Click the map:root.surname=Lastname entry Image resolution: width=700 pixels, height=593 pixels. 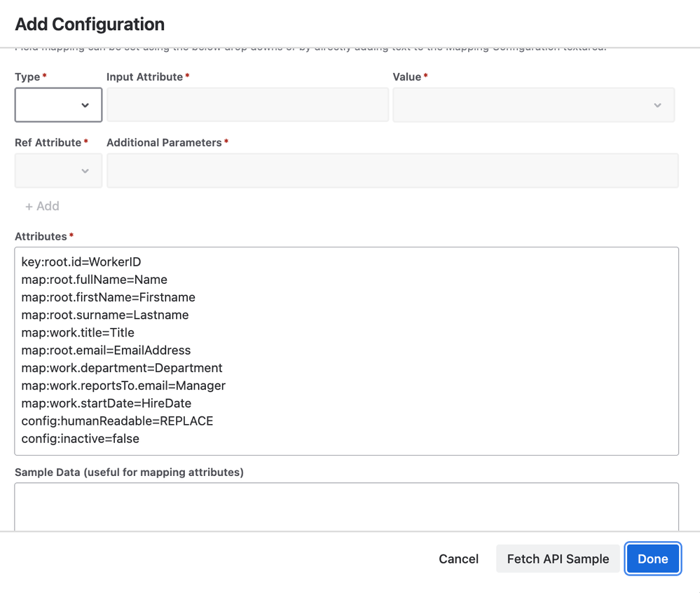pos(105,315)
